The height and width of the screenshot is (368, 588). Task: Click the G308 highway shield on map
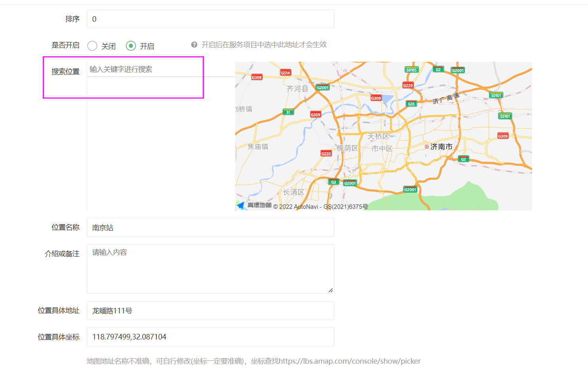[x=257, y=77]
